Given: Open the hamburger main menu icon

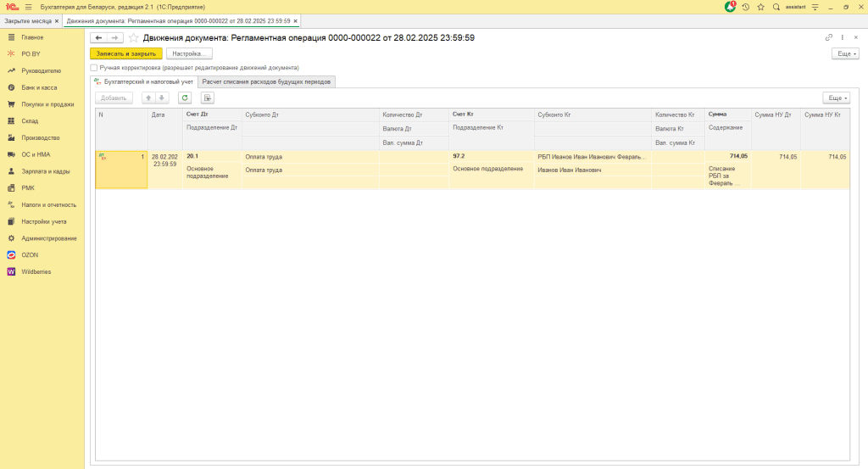Looking at the screenshot, I should [x=28, y=7].
